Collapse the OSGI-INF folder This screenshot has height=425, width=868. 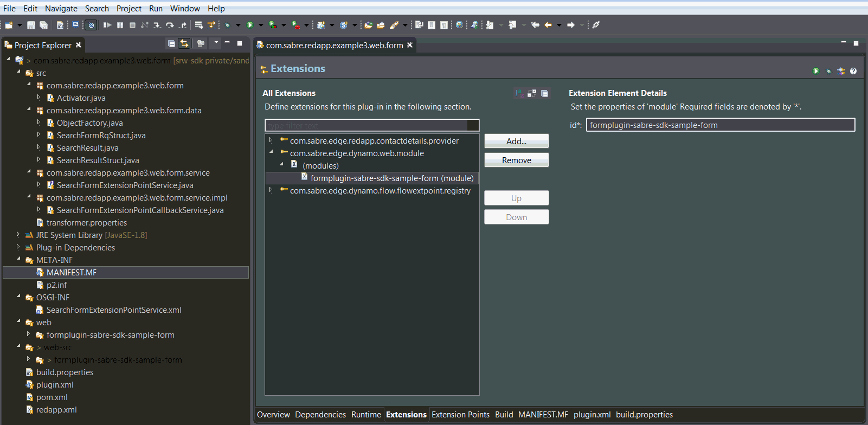pyautogui.click(x=18, y=297)
